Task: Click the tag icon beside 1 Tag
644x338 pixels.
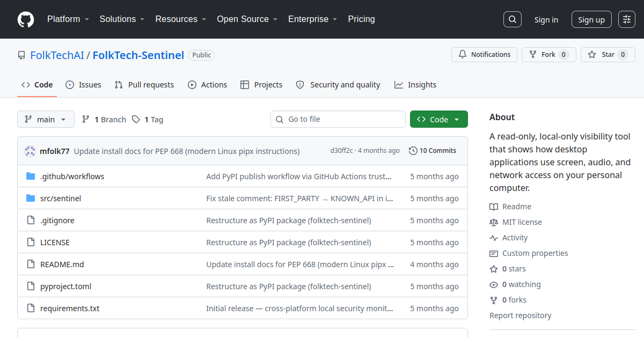Action: pos(136,119)
